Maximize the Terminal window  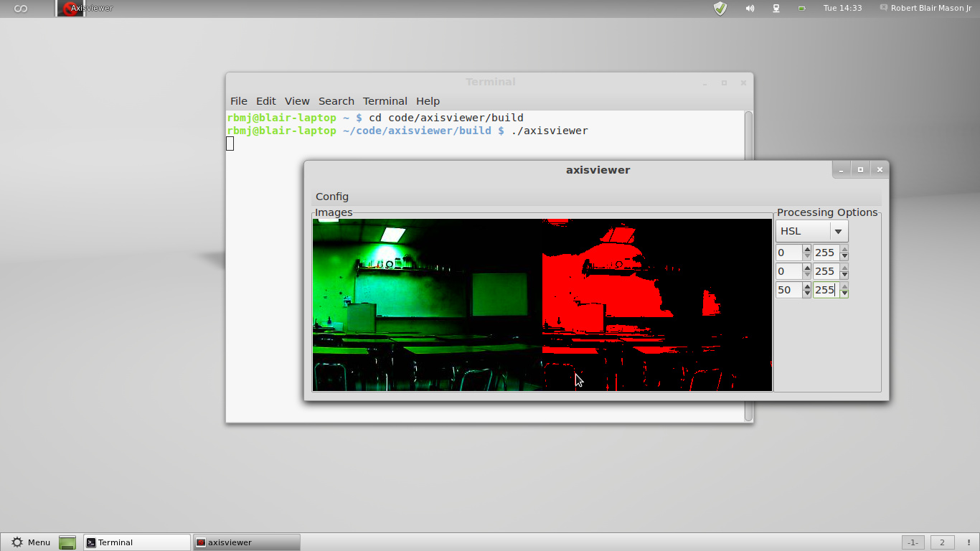pos(724,83)
